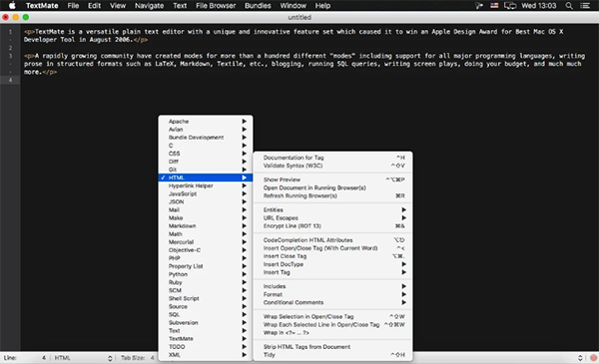Choose Strip HTML Tags from Document

tap(332, 347)
